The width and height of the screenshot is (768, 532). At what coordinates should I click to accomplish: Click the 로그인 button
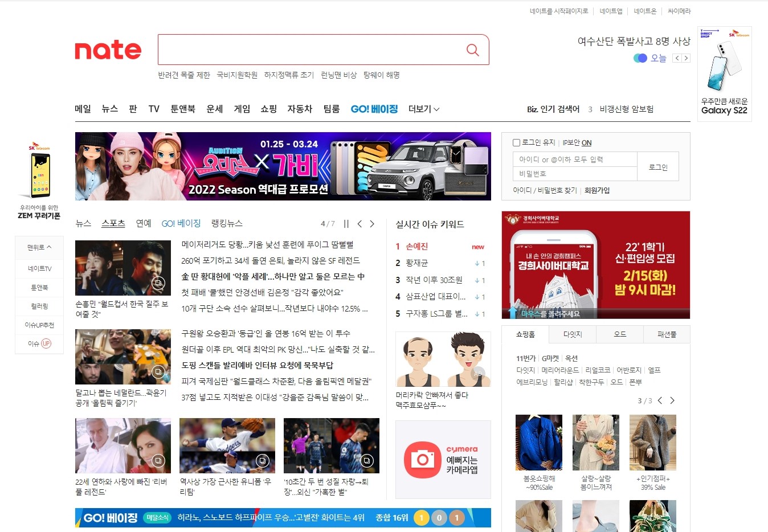point(657,167)
